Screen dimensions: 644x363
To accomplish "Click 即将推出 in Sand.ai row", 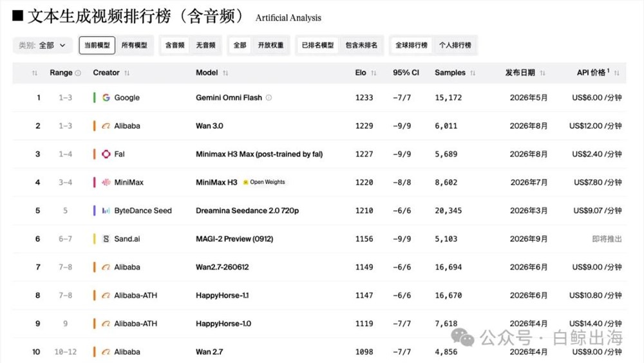I will 607,239.
